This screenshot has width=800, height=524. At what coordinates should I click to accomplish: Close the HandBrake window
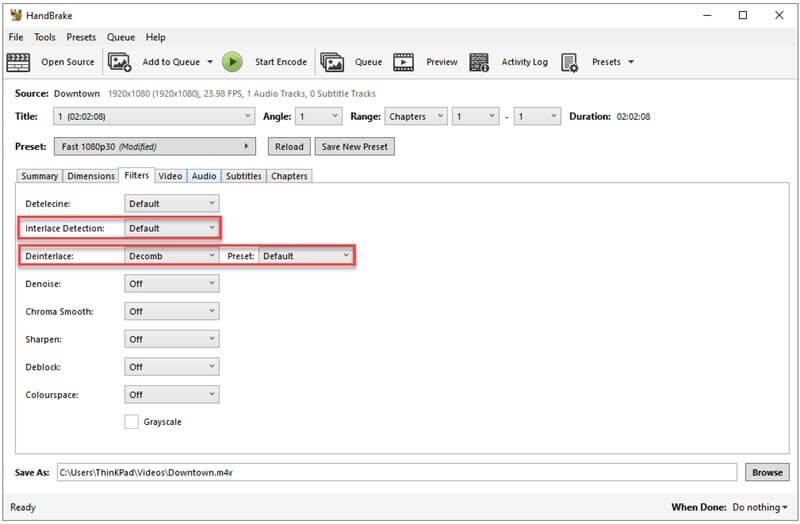779,15
